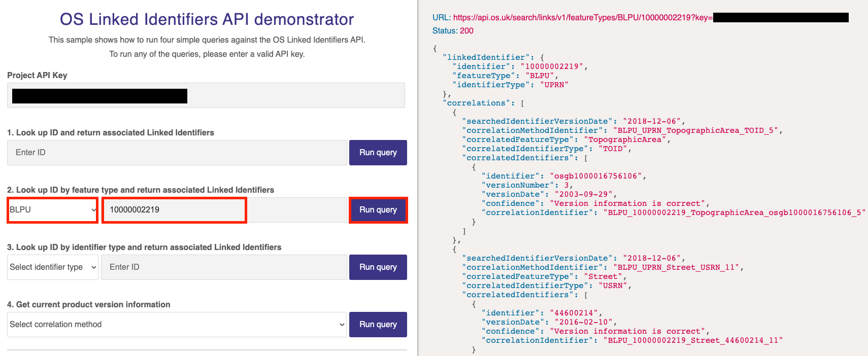Run query 3 by identifier type
Viewport: 868px width, 356px height.
point(378,267)
